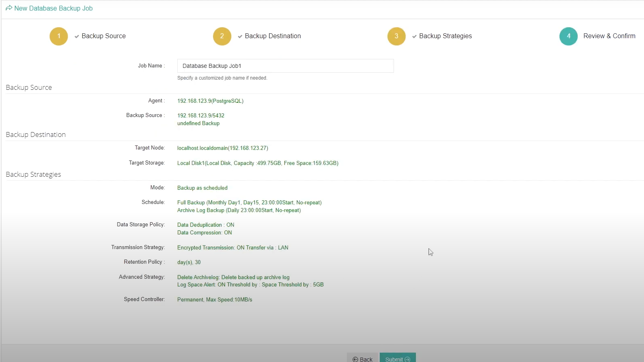
Task: Click target node localhost.localdomain(192.168.123.27)
Action: pyautogui.click(x=223, y=148)
